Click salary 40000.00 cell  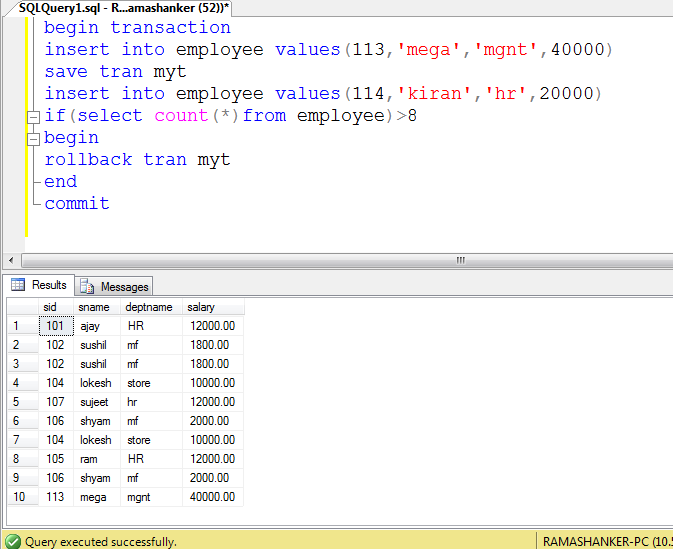[x=213, y=497]
